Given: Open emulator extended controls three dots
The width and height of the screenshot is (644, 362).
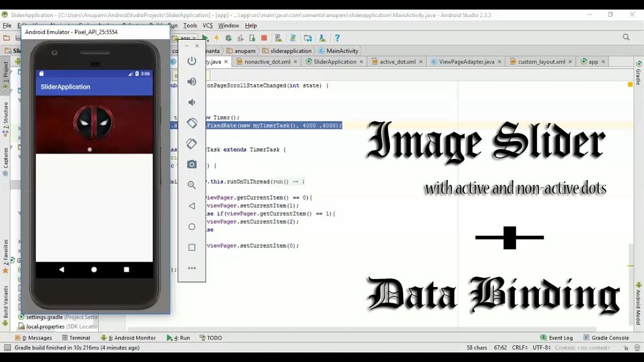Looking at the screenshot, I should click(x=192, y=268).
